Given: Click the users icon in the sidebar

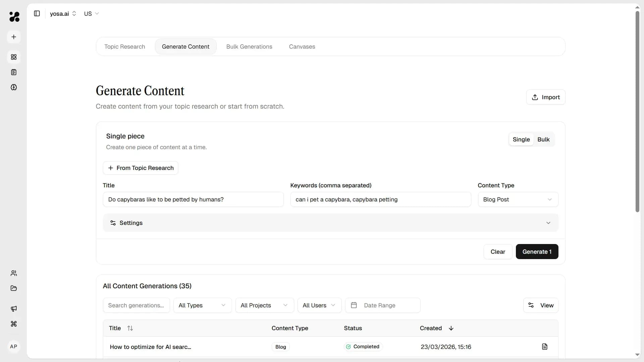Looking at the screenshot, I should click(13, 273).
